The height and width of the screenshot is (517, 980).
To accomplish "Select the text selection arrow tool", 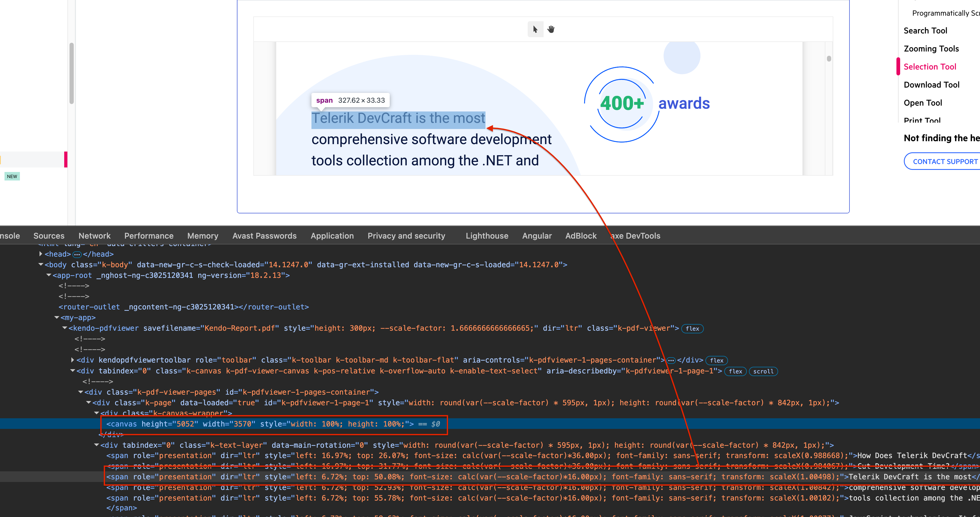I will [535, 29].
